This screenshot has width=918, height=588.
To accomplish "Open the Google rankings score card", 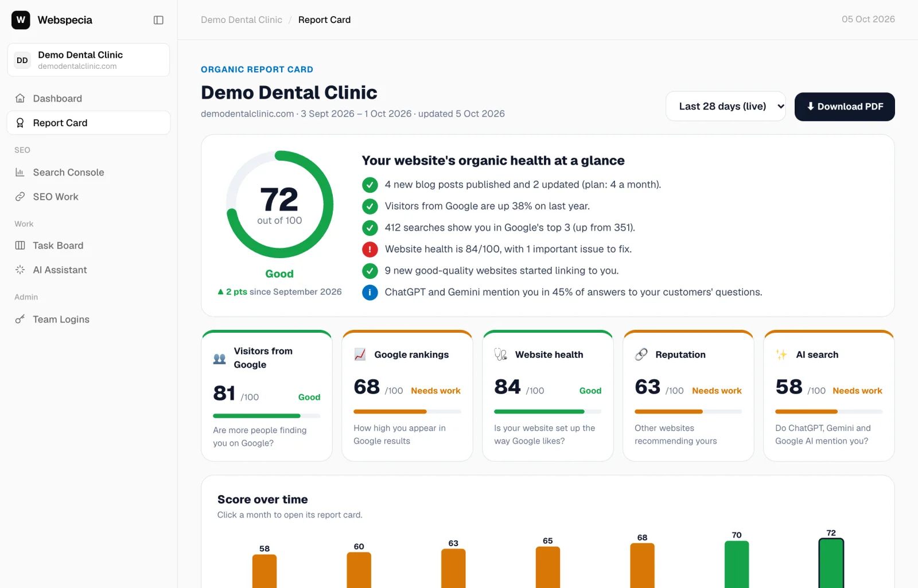I will tap(407, 396).
